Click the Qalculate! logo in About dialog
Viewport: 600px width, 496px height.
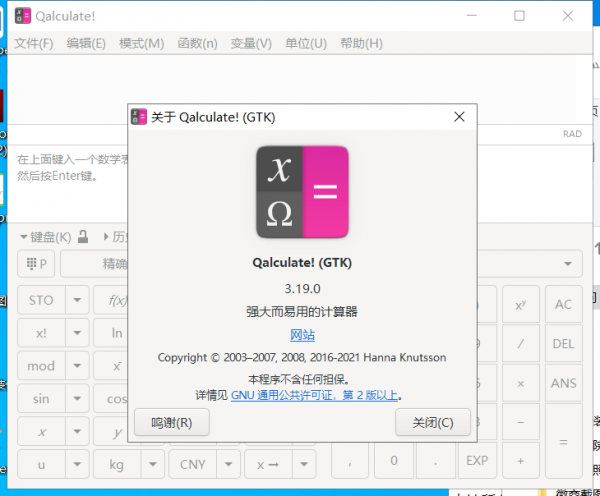click(302, 192)
